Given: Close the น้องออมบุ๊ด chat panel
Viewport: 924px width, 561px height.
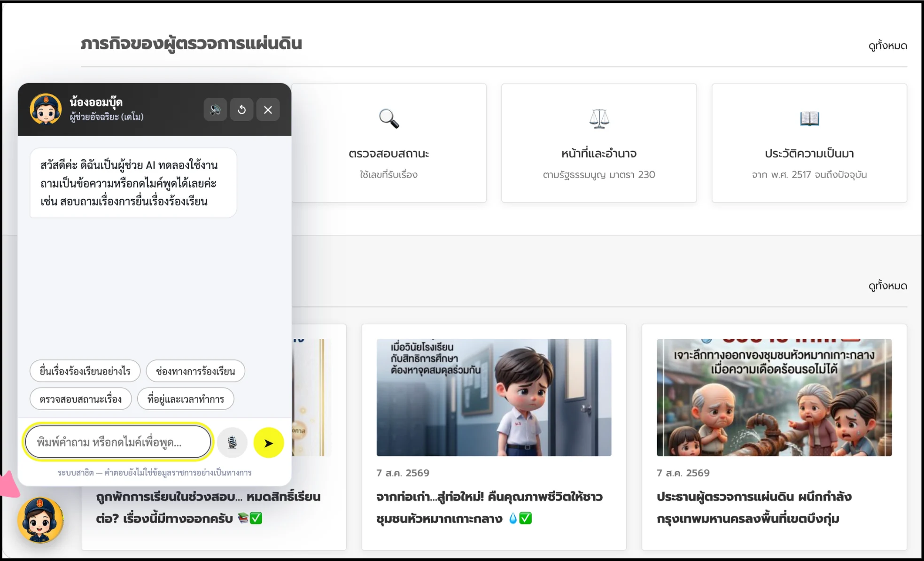Looking at the screenshot, I should [x=268, y=110].
